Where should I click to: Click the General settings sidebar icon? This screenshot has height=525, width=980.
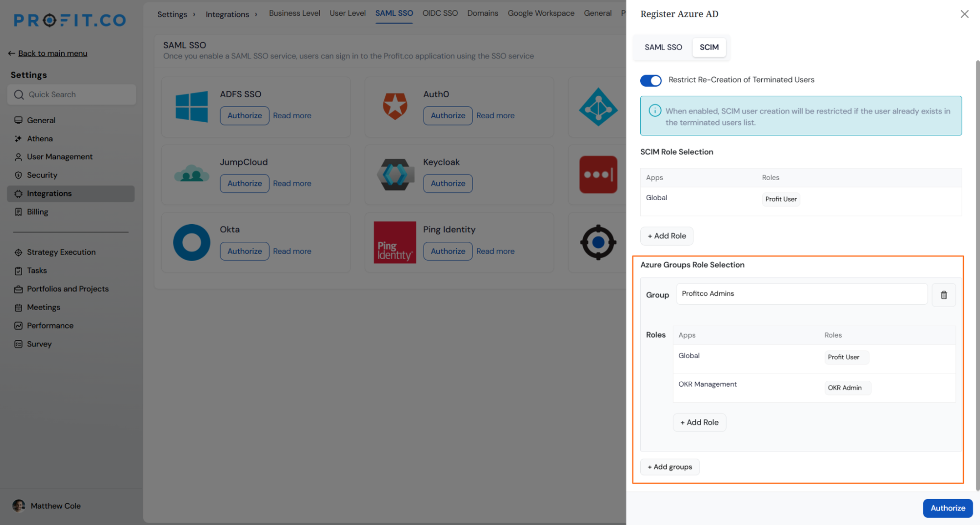pos(18,120)
